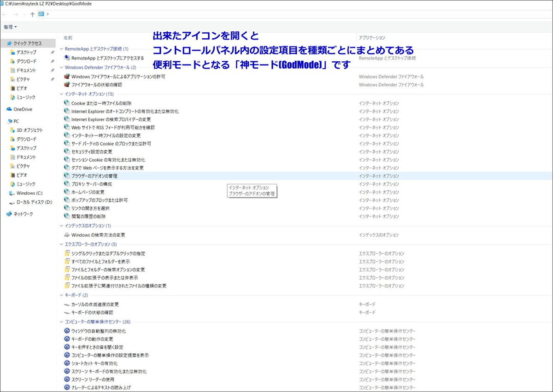Screen dimensions: 553x392
Task: Click icon for 閲覧の履歴の削除
Action: pos(67,216)
